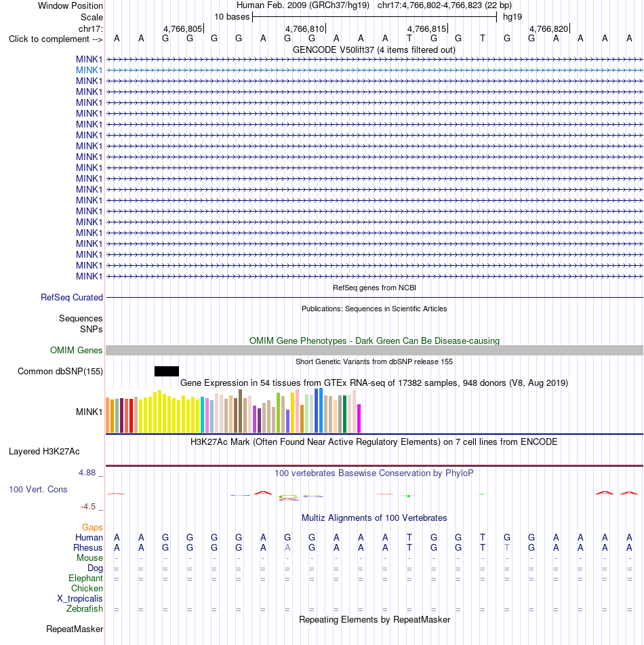Click the -4.5 PhyloP lower limit
Screen dimensions: 644x645
pyautogui.click(x=88, y=507)
